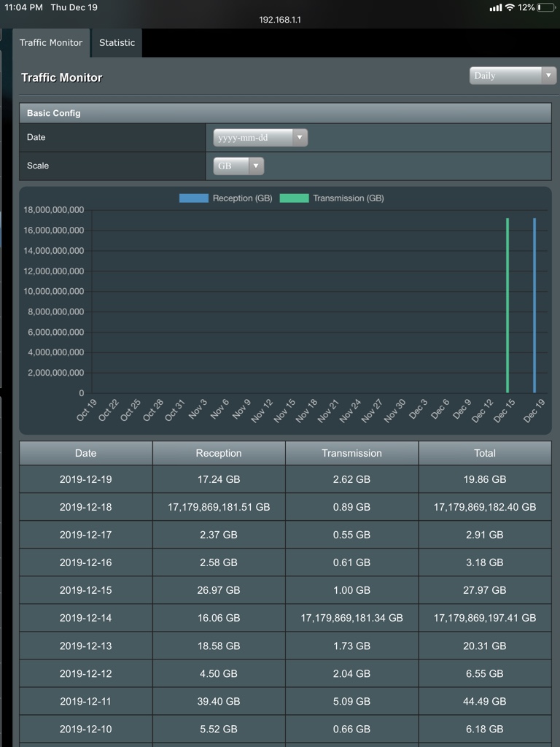
Task: Switch to the Statistic tab
Action: point(117,42)
